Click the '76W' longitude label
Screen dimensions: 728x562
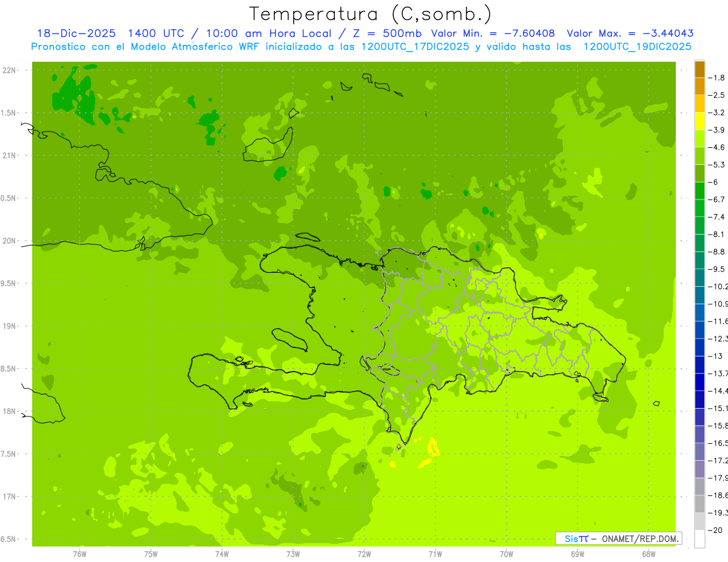point(79,554)
